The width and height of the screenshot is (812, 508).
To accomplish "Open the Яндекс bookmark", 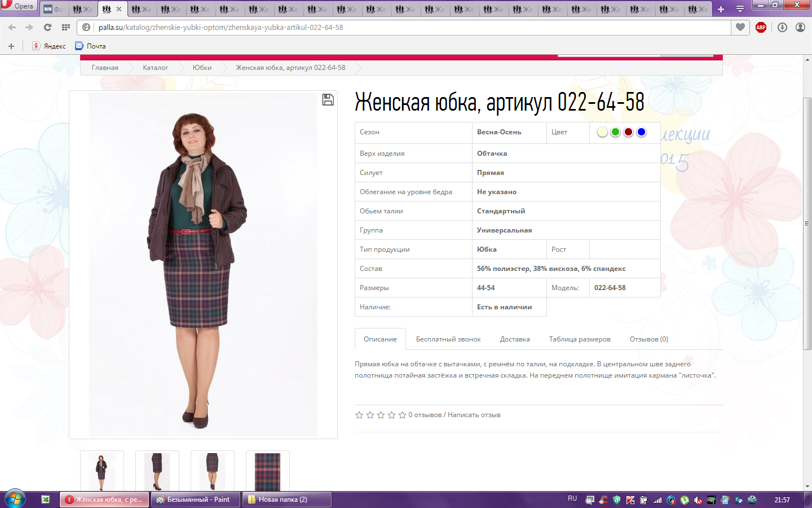I will pyautogui.click(x=49, y=46).
